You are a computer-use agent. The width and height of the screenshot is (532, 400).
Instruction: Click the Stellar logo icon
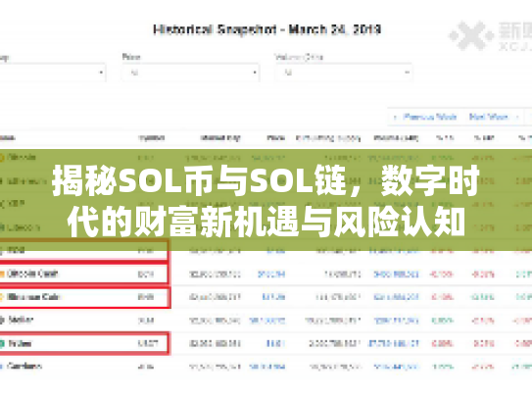pyautogui.click(x=2, y=320)
